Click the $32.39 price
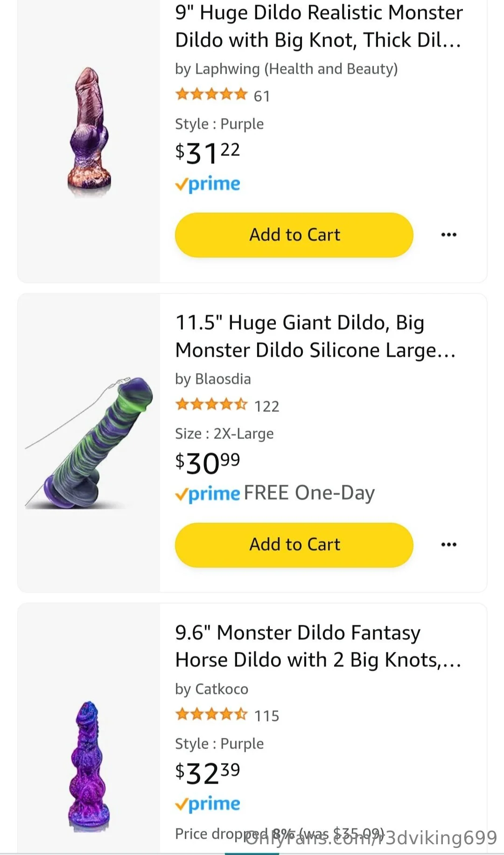Screen dimensions: 504x855 pyautogui.click(x=208, y=773)
